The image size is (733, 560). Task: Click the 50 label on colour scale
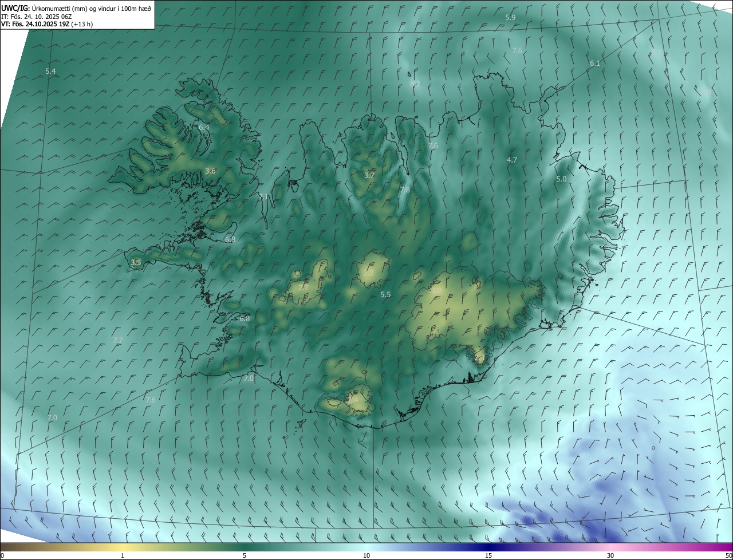coord(728,555)
